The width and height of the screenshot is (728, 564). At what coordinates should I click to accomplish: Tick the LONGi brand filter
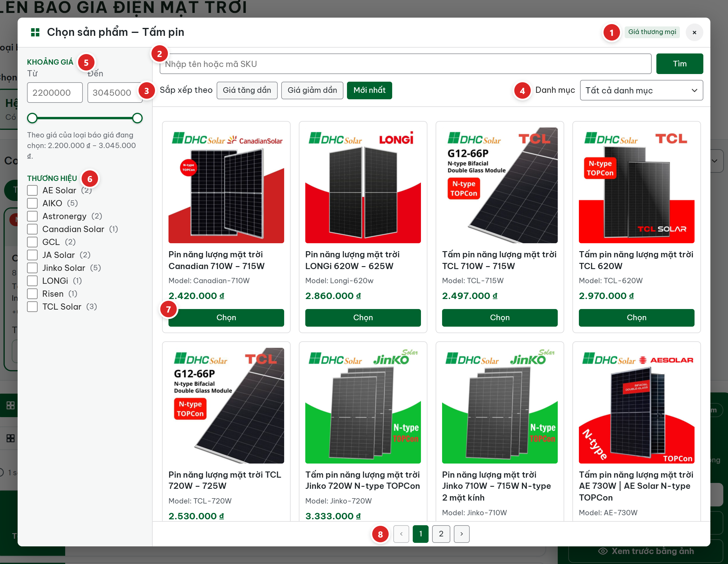pyautogui.click(x=32, y=281)
